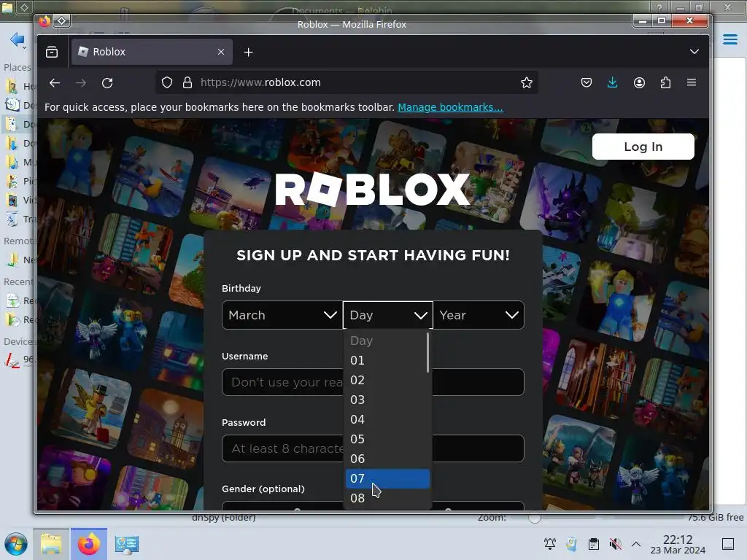Click the show desktop icon
Viewport: 747px width, 560px height.
[728, 544]
